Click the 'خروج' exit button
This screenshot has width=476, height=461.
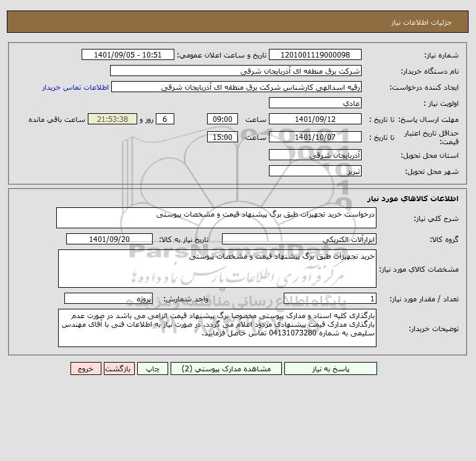tap(85, 369)
